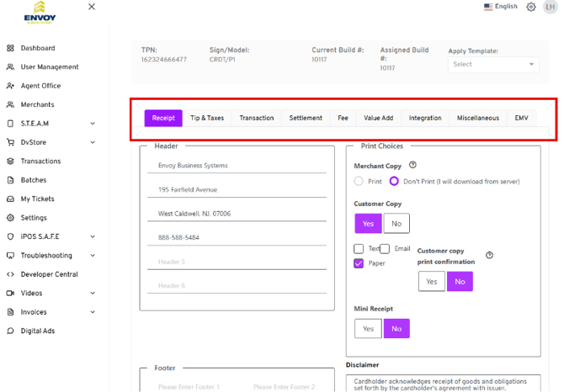Click the Batches document icon
564x392 pixels.
click(10, 180)
